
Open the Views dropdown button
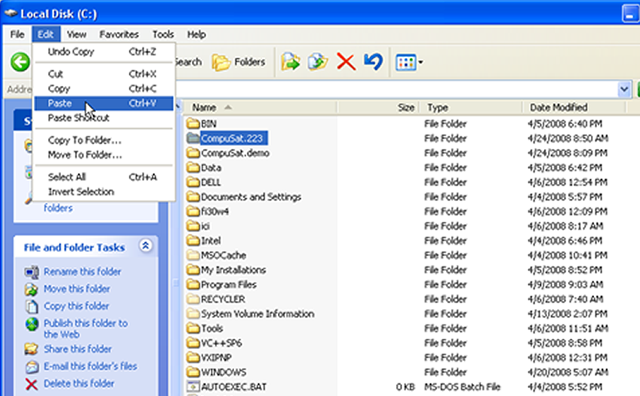pyautogui.click(x=409, y=62)
